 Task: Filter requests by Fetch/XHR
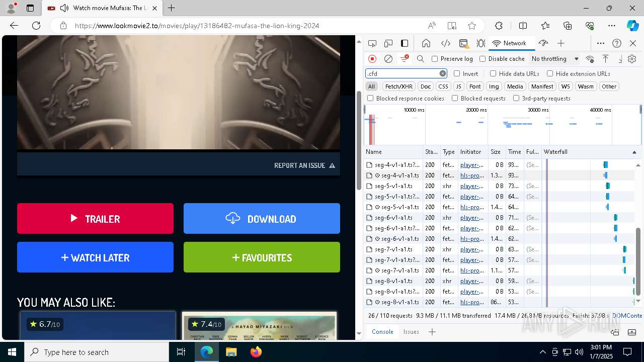399,86
